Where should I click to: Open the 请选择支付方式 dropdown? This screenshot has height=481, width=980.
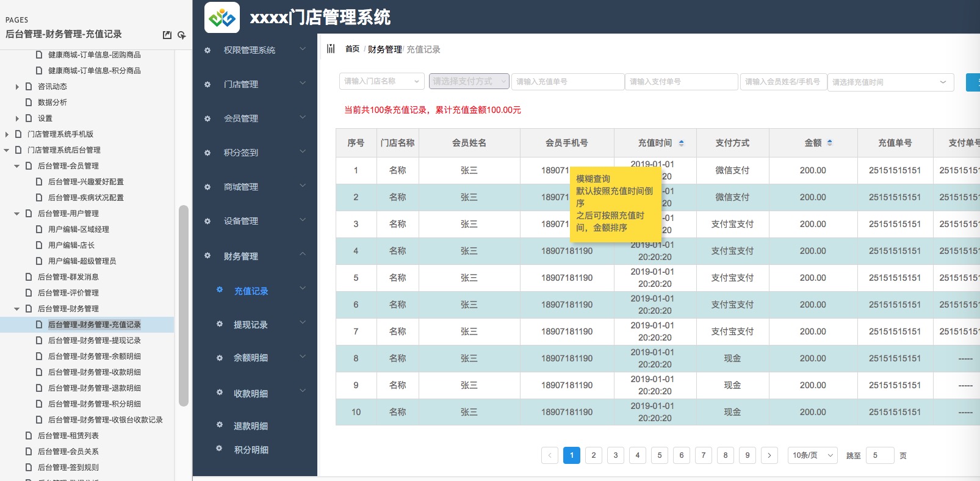coord(469,81)
